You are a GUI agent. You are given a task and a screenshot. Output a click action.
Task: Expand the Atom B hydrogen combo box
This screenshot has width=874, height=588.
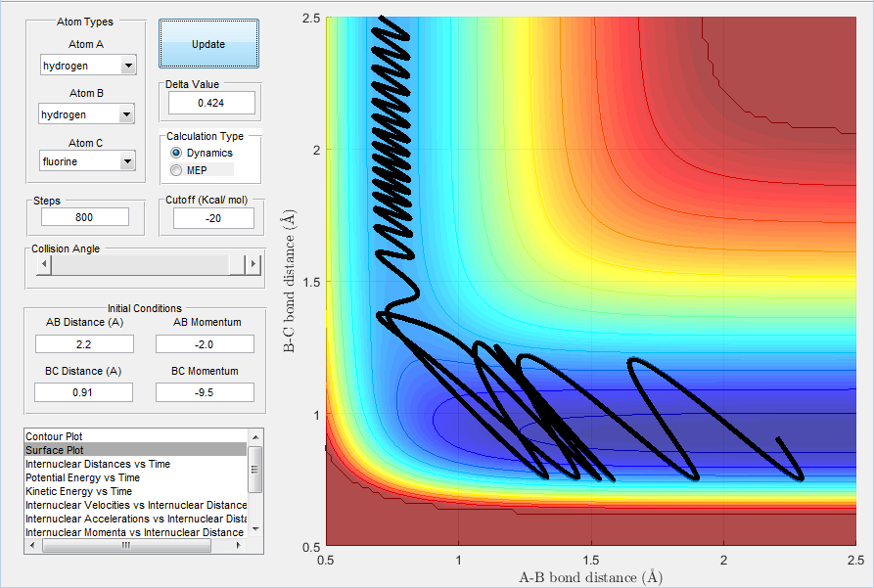[x=86, y=114]
